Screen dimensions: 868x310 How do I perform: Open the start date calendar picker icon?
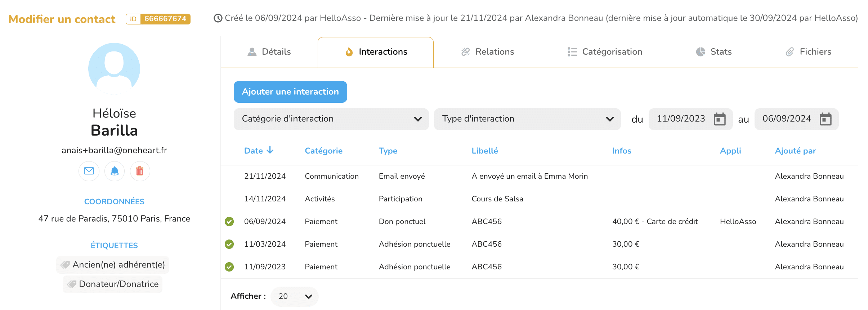point(720,119)
